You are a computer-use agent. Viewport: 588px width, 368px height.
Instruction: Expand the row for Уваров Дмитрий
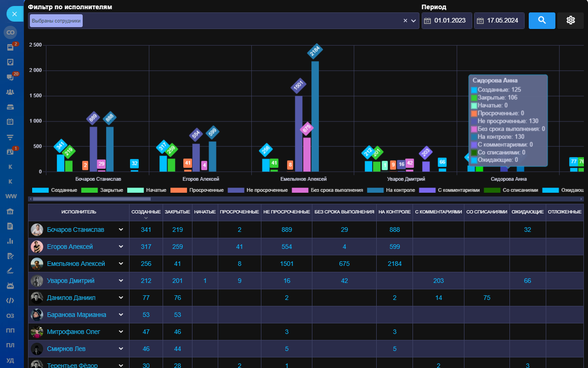tap(121, 281)
